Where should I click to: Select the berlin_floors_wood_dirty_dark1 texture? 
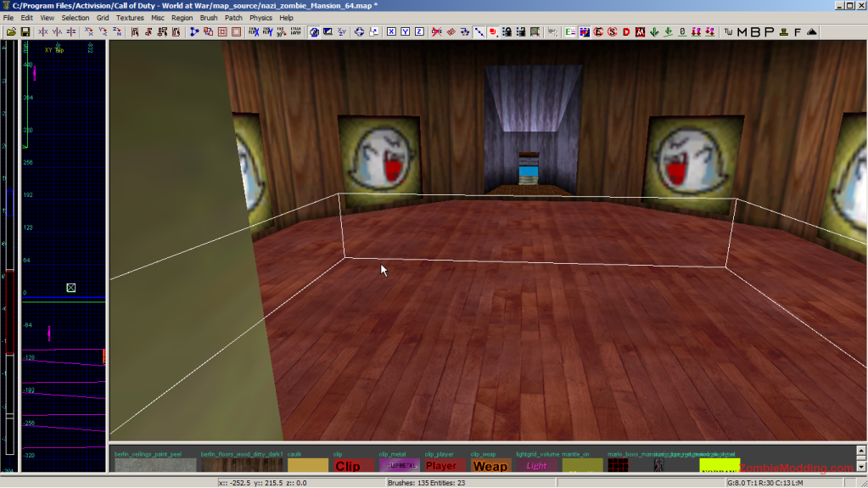pos(242,465)
